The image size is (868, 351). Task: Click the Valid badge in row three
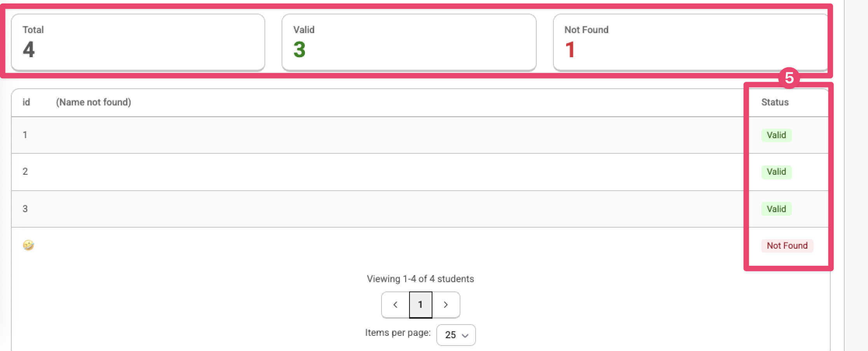click(776, 209)
